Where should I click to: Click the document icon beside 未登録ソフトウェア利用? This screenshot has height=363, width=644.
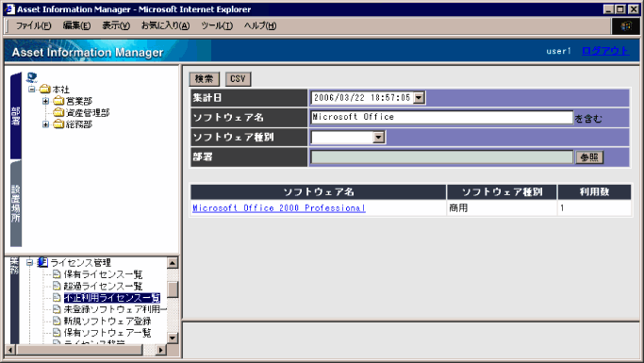(57, 309)
